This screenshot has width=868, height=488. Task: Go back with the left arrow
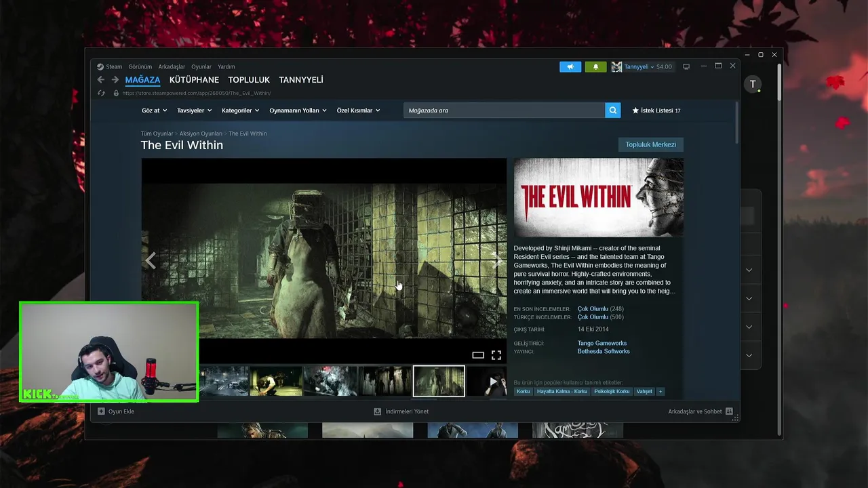(x=101, y=80)
